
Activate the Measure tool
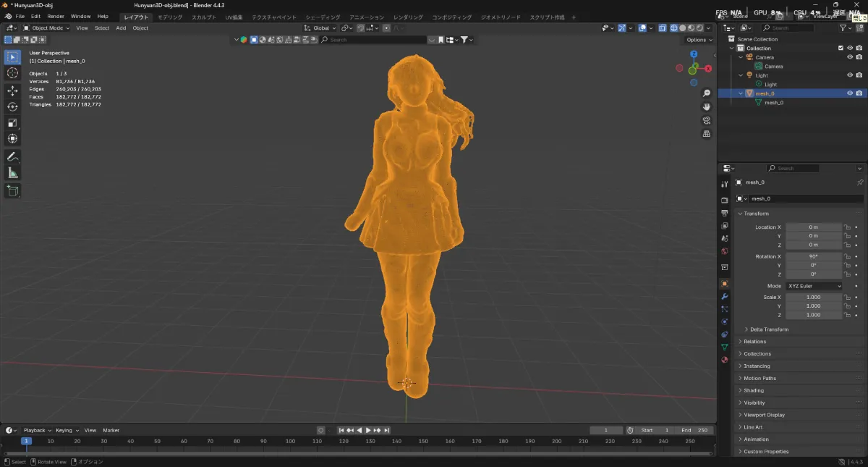pyautogui.click(x=12, y=173)
